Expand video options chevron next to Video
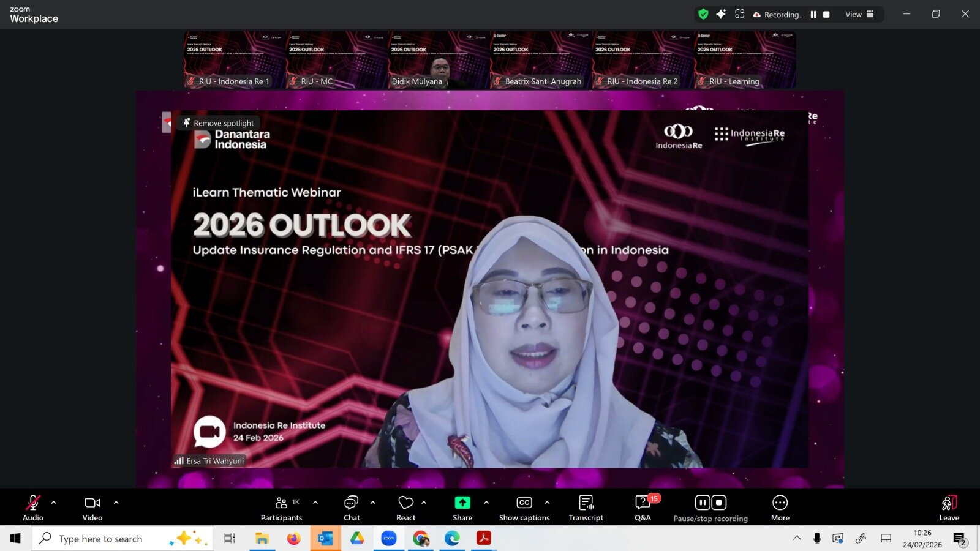The image size is (980, 551). [116, 503]
